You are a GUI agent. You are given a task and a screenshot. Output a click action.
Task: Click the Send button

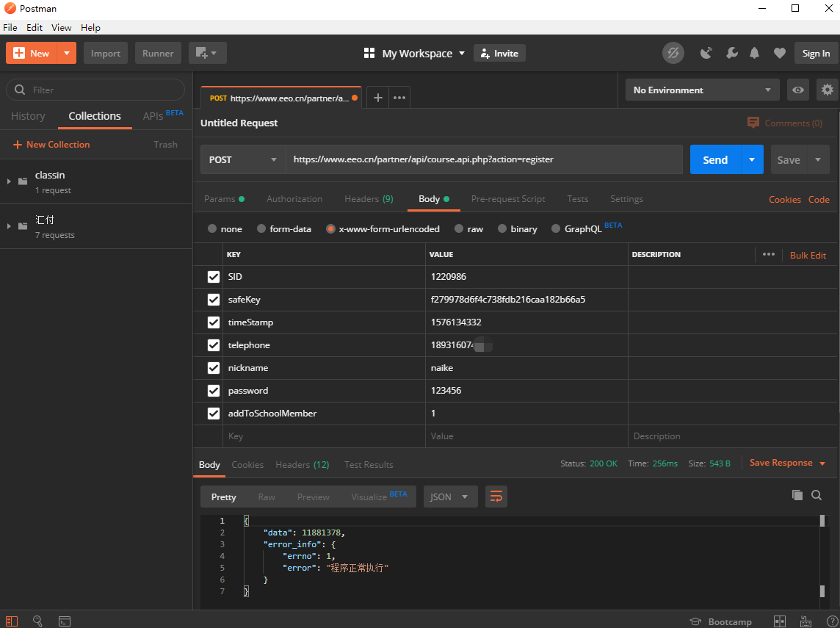pyautogui.click(x=715, y=159)
